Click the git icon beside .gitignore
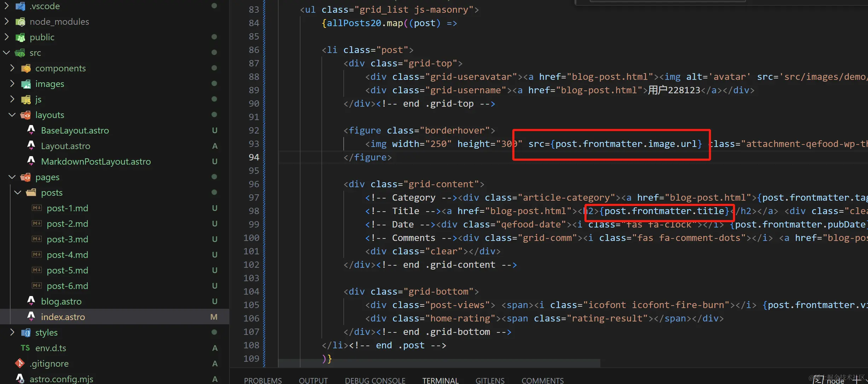Viewport: 868px width, 384px height. 20,363
